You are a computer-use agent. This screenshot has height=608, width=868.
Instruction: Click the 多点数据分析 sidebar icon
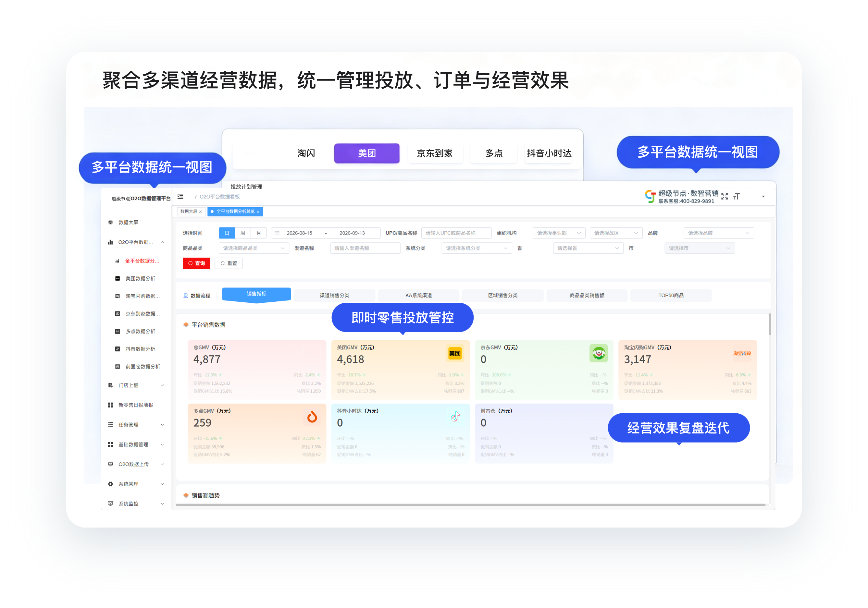coord(118,331)
